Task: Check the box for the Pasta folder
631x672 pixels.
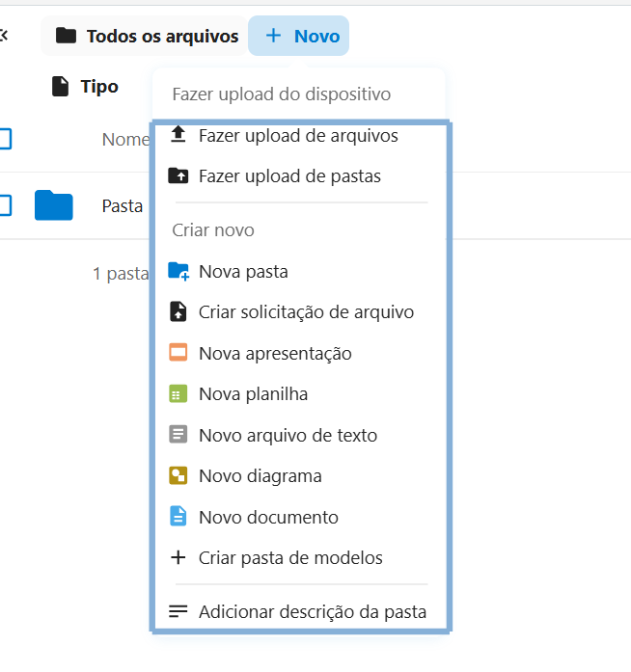Action: pos(4,205)
